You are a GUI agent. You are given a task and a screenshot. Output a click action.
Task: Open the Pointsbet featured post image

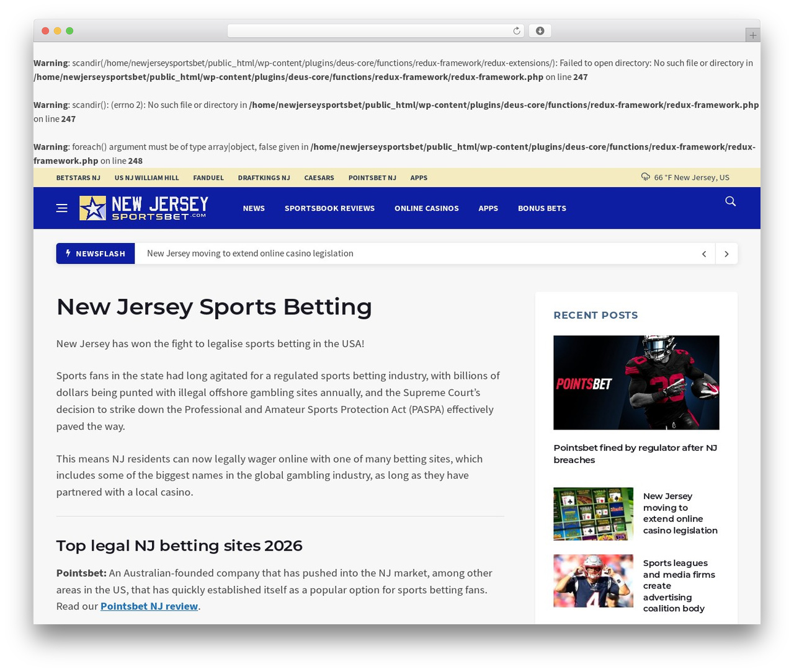coord(636,382)
